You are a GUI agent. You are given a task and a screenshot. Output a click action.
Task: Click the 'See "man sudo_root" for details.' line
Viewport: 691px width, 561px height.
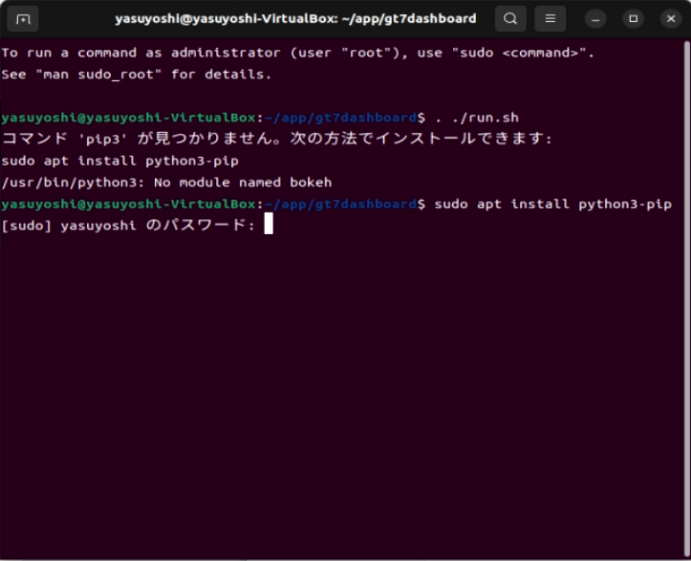[137, 74]
